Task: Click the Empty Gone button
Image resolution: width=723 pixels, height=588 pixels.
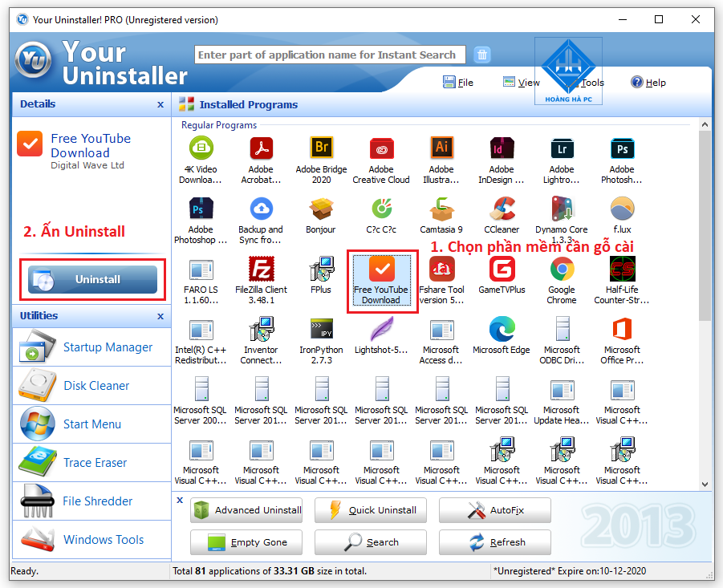Action: click(x=246, y=542)
